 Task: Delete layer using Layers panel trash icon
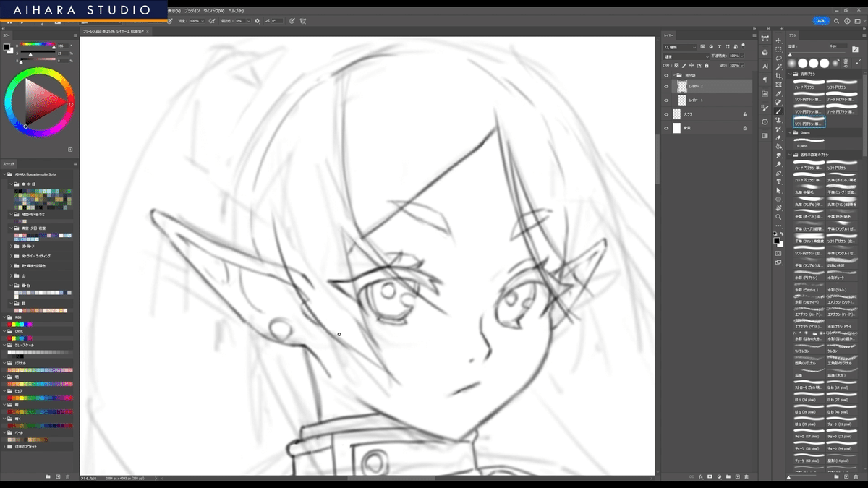coord(746,476)
